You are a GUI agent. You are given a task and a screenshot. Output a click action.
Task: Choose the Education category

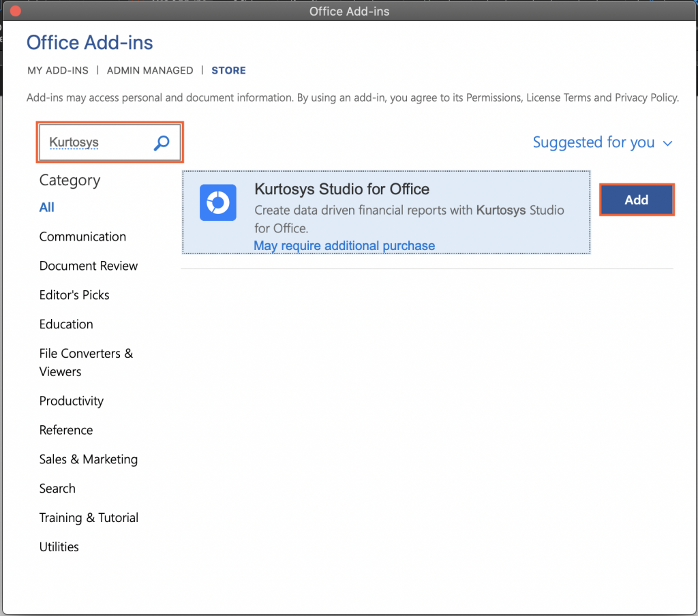[x=66, y=324]
